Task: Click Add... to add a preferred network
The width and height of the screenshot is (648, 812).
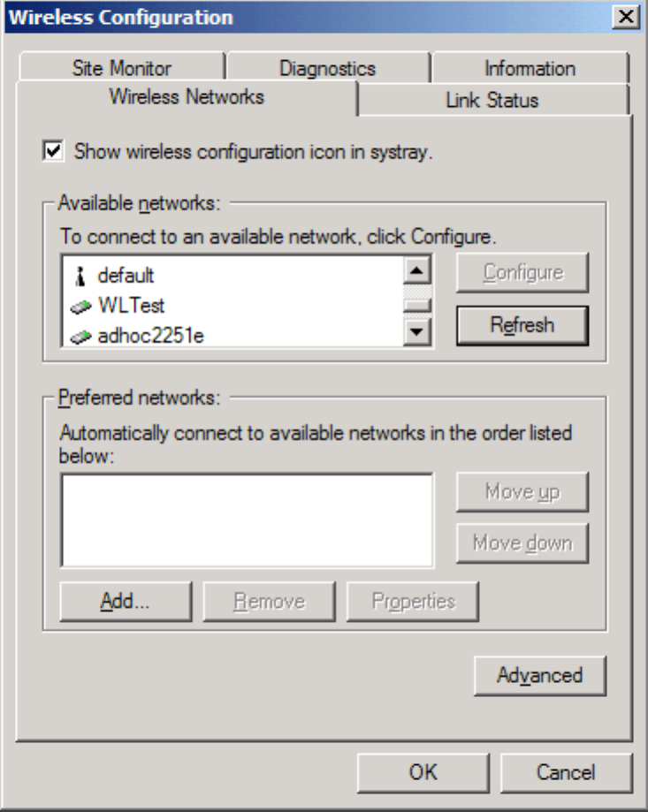Action: coord(125,602)
